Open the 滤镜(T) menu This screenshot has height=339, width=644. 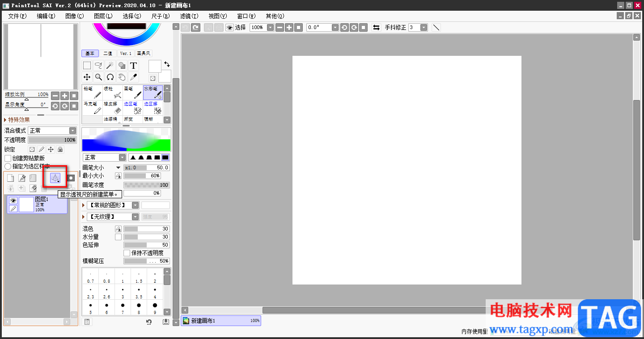click(189, 16)
